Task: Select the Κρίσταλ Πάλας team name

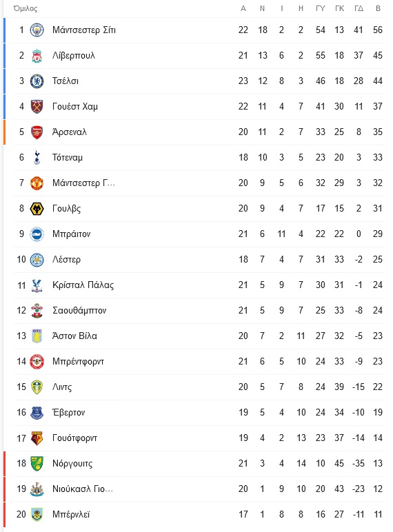Action: pyautogui.click(x=83, y=285)
